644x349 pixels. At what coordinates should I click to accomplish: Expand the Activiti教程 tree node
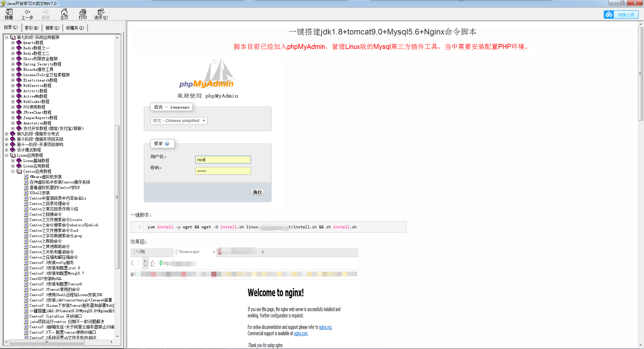(x=13, y=91)
